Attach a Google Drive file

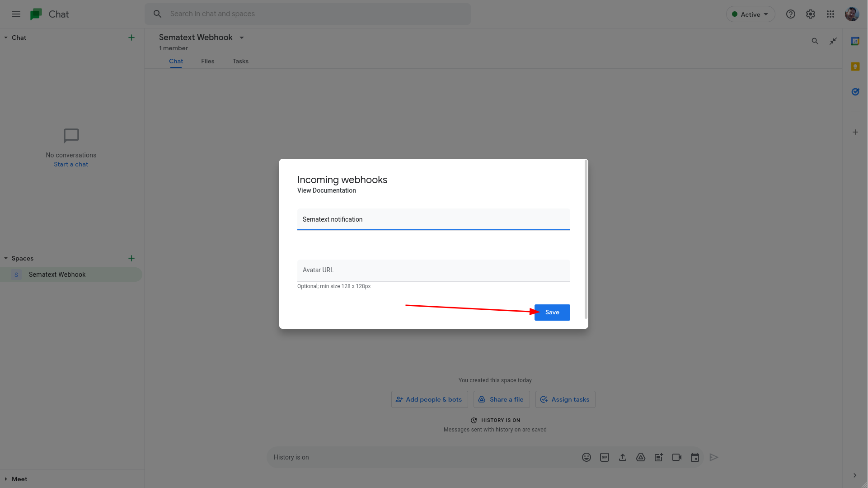[x=640, y=457]
